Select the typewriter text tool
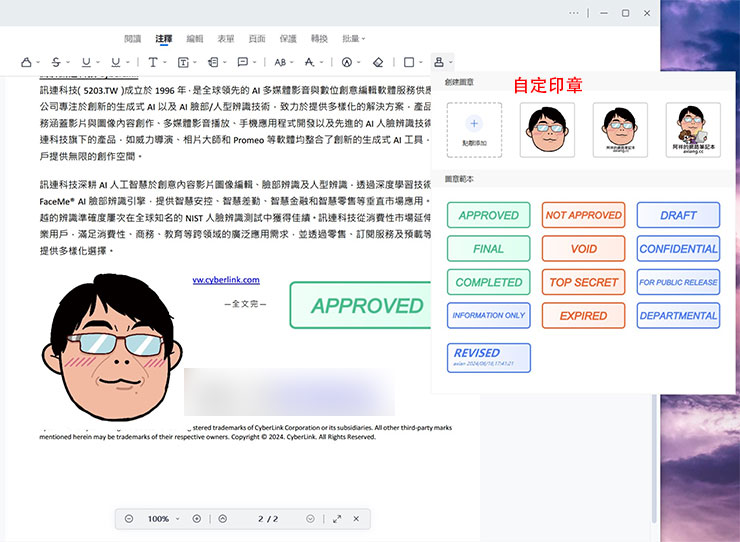 153,62
